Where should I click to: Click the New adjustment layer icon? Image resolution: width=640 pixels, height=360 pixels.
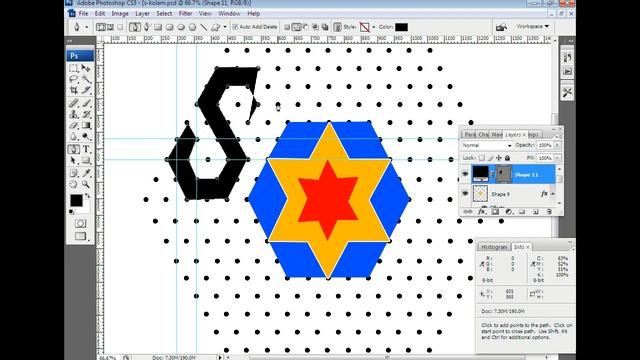click(x=509, y=211)
